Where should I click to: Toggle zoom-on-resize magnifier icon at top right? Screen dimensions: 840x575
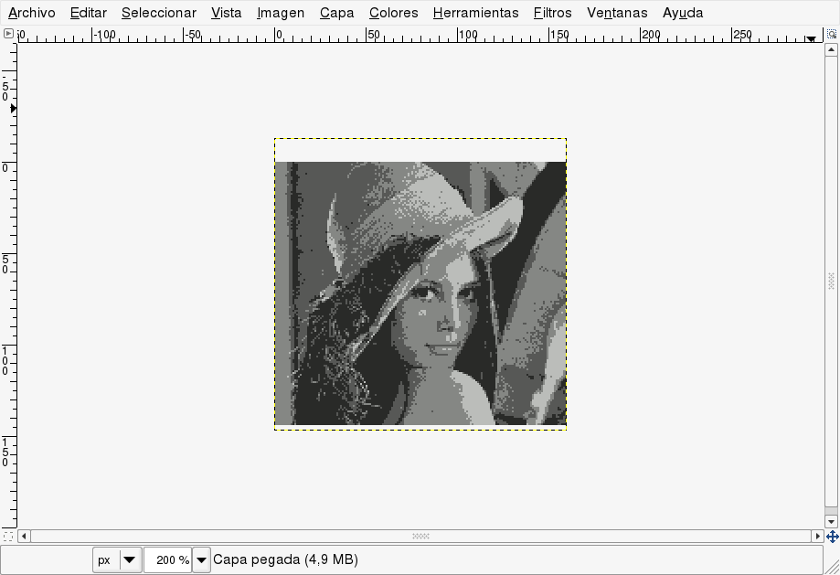[x=831, y=34]
